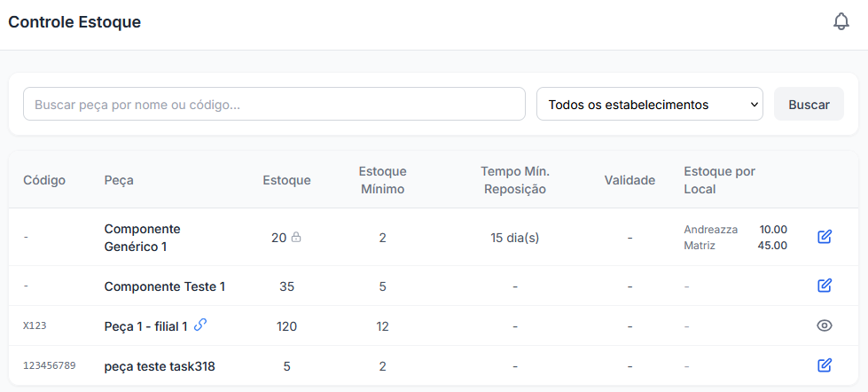The width and height of the screenshot is (868, 392).
Task: Select the peça teste task318 name
Action: pos(160,366)
